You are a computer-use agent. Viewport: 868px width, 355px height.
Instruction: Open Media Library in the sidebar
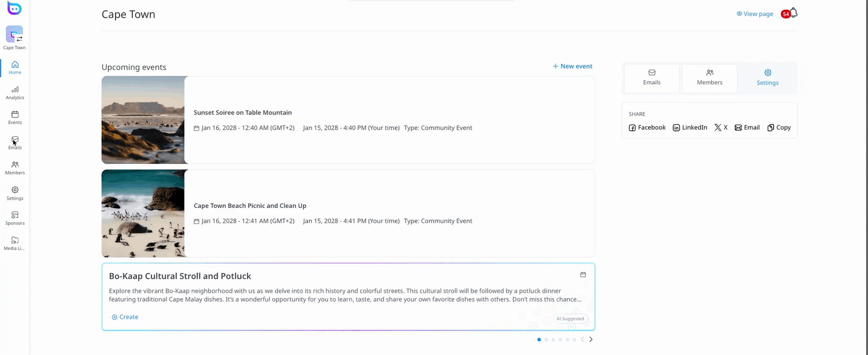coord(15,244)
